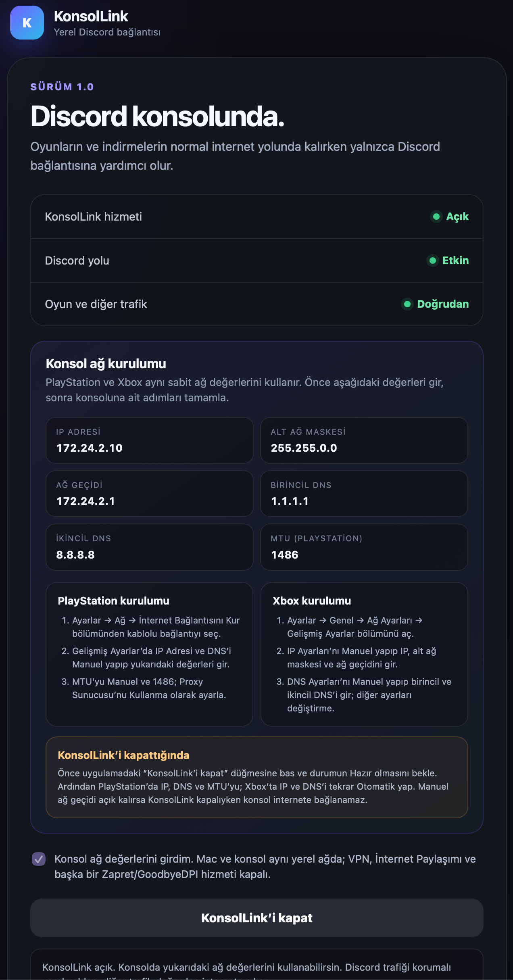Click the KonsolLink K logo icon
This screenshot has height=980, width=513.
27,23
